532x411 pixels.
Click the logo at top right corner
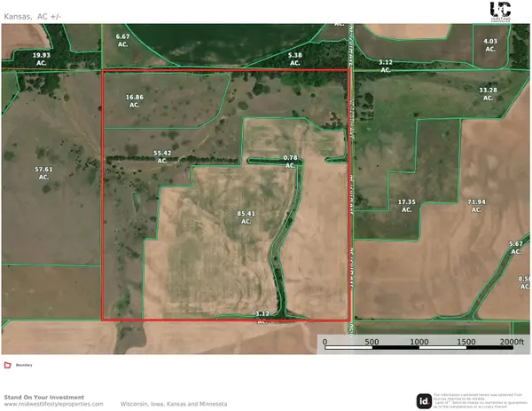click(500, 12)
